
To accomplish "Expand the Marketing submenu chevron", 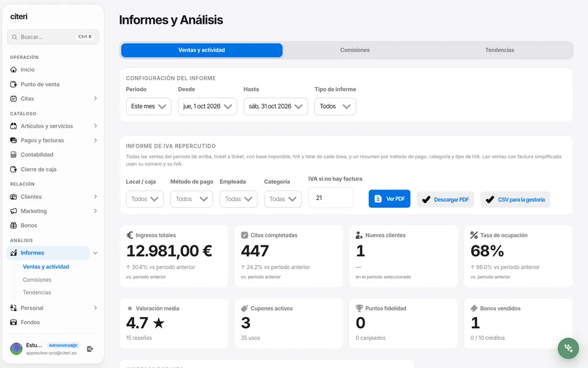I will (96, 211).
